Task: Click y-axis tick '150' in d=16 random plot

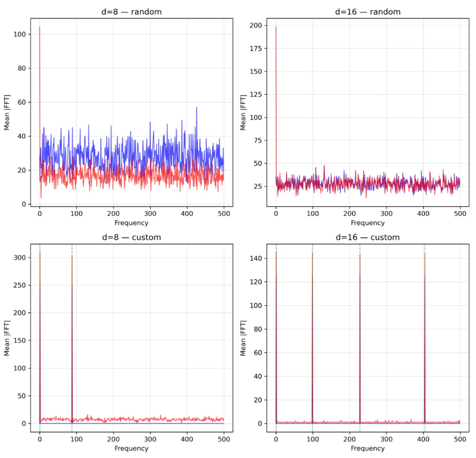Action: [256, 72]
